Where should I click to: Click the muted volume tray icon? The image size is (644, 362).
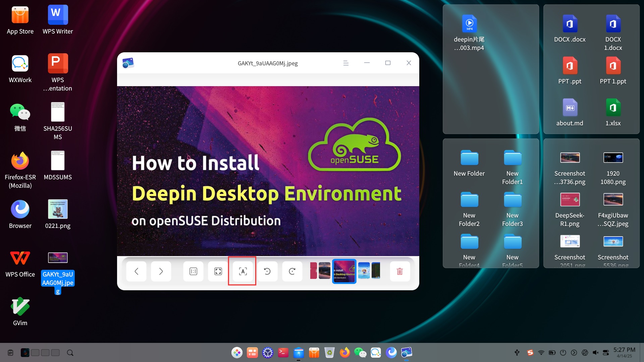tap(596, 353)
